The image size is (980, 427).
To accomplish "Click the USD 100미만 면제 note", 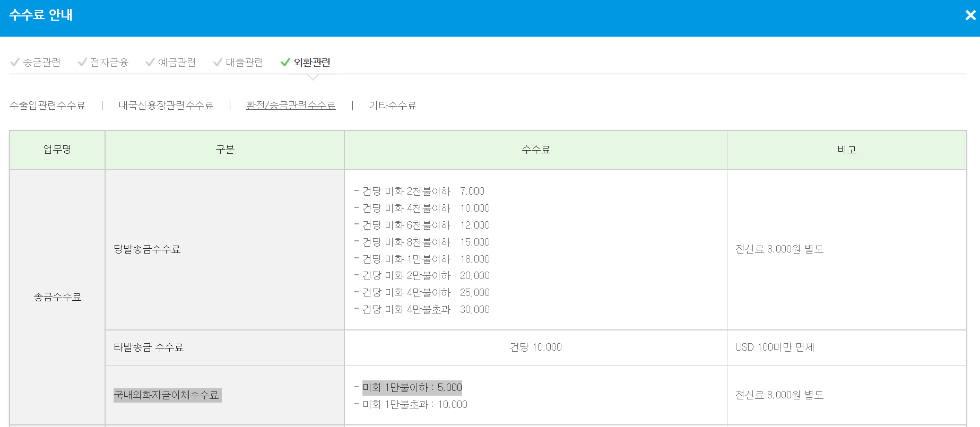I will pos(775,347).
